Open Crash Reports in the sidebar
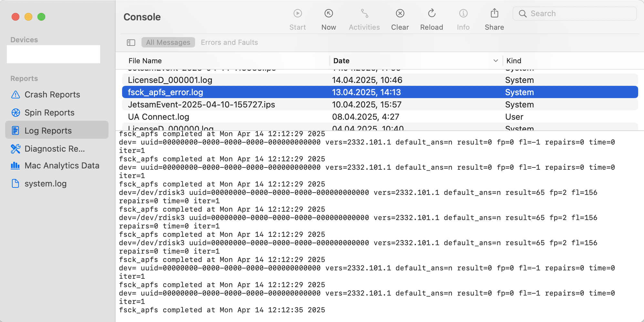This screenshot has height=322, width=644. pos(57,95)
